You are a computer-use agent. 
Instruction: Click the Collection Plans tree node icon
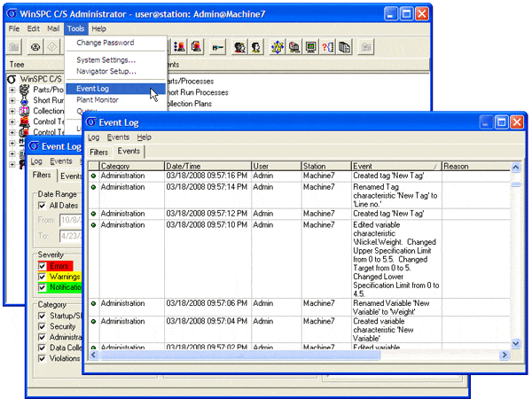coord(26,111)
